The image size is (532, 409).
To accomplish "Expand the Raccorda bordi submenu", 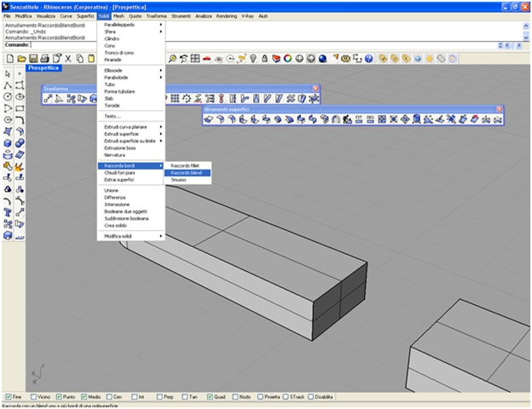I will point(131,166).
